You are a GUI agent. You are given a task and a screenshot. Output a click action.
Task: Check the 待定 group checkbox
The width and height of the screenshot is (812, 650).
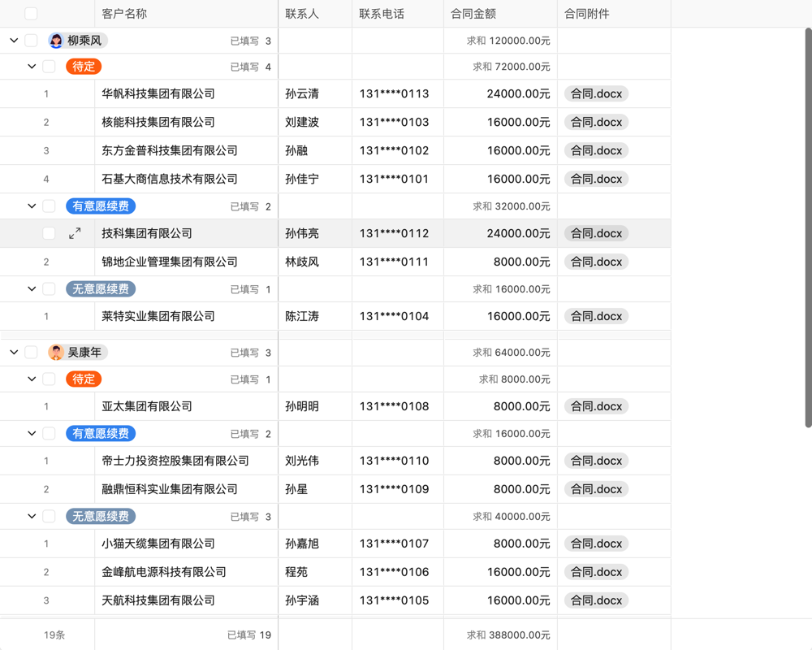coord(49,66)
